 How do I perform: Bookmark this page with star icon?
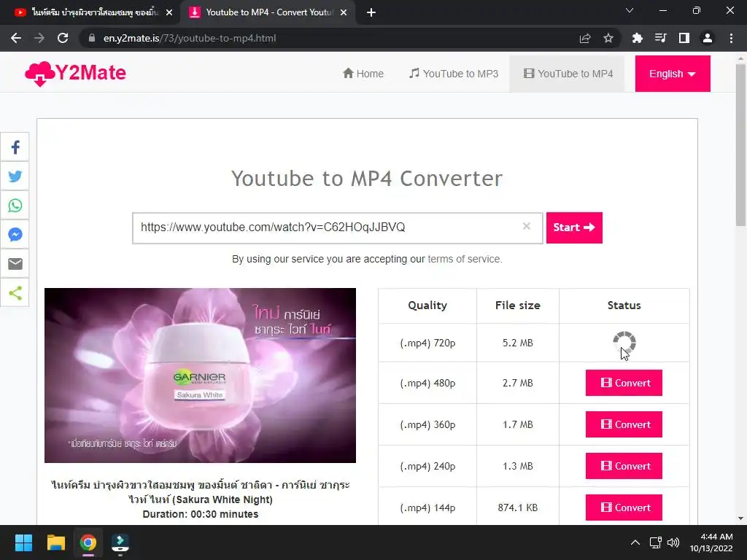[608, 38]
